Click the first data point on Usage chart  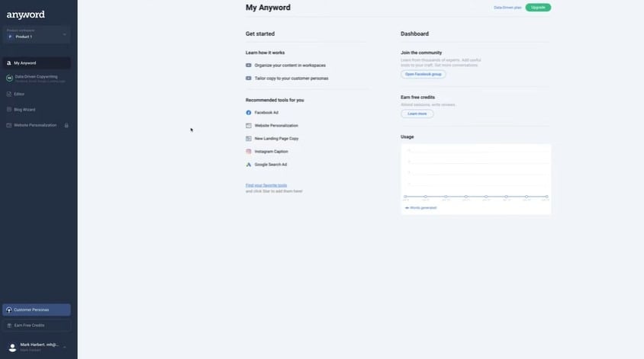(405, 197)
